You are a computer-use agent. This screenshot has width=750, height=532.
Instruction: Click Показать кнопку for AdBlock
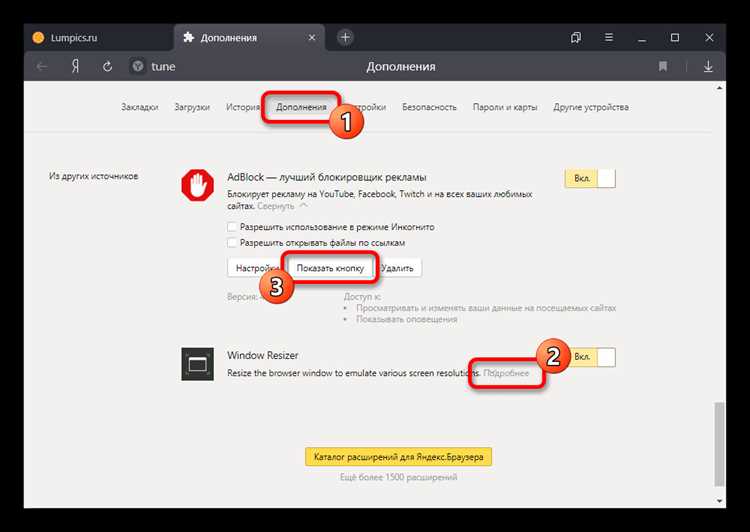click(330, 268)
